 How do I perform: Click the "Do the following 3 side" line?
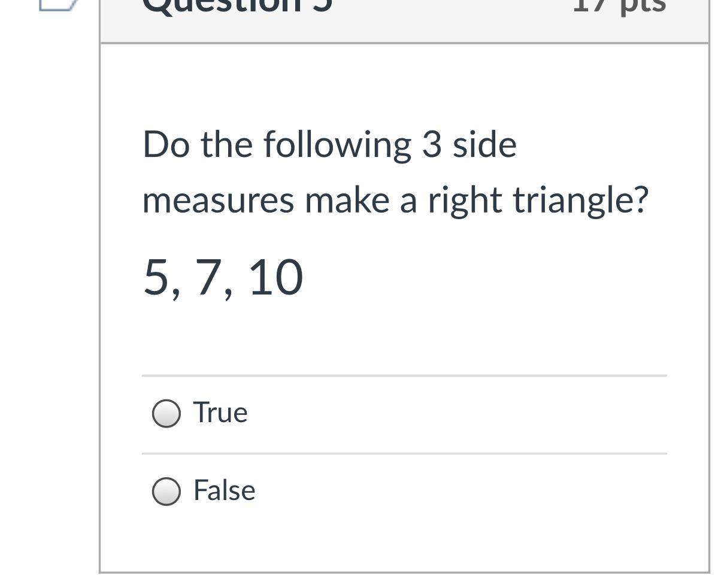coord(329,145)
